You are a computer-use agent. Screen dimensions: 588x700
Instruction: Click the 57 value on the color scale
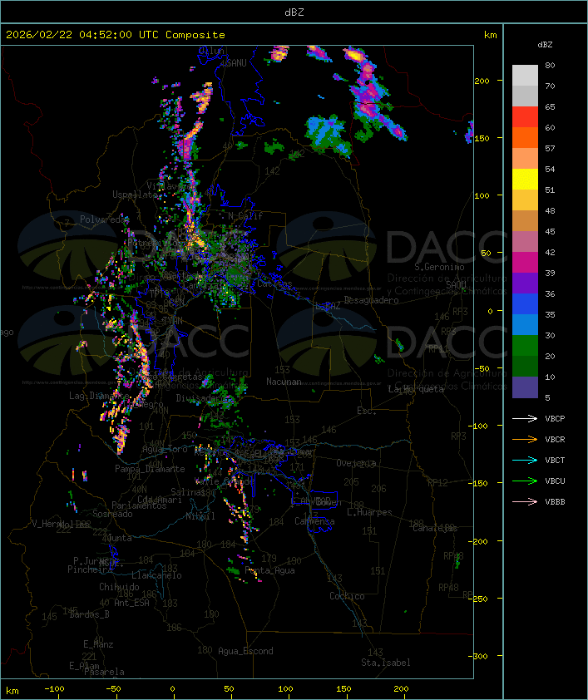(550, 148)
